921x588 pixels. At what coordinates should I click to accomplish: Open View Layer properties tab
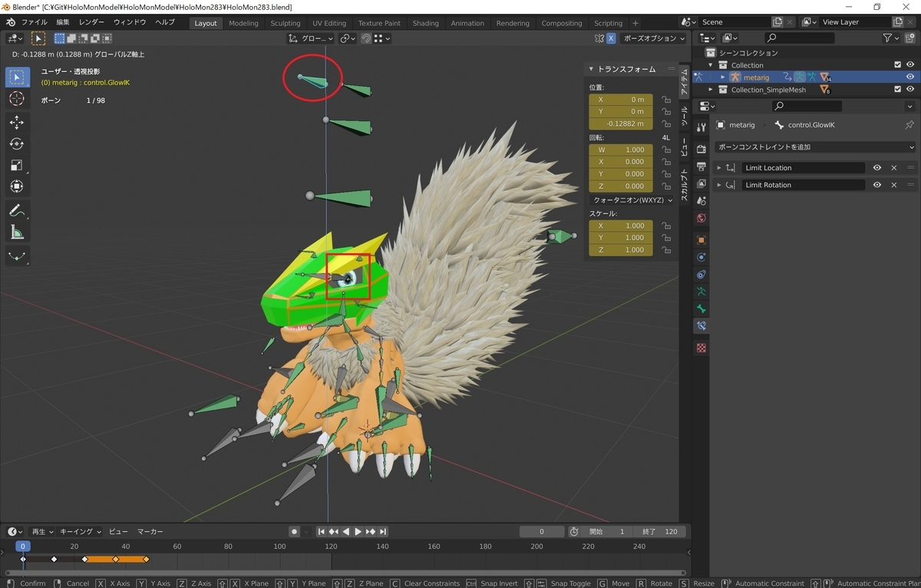pos(701,184)
